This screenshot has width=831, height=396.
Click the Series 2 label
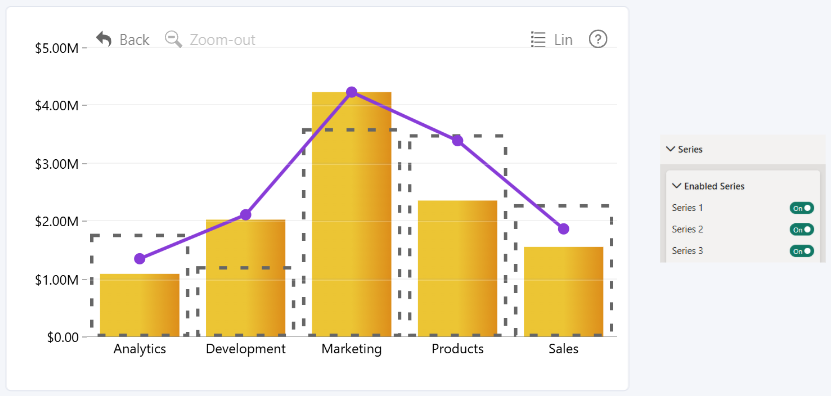pyautogui.click(x=687, y=230)
